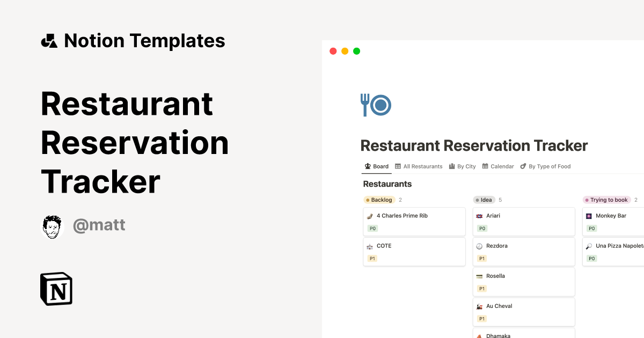644x338 pixels.
Task: Click the steak emoji on 4 Charles Prime Rib
Action: coord(371,215)
